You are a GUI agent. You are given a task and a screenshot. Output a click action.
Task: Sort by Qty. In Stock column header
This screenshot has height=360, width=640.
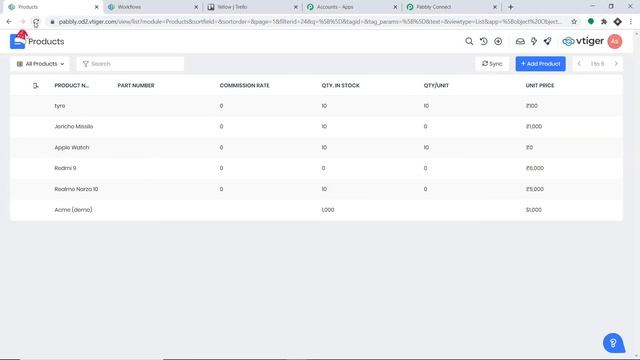pyautogui.click(x=340, y=86)
